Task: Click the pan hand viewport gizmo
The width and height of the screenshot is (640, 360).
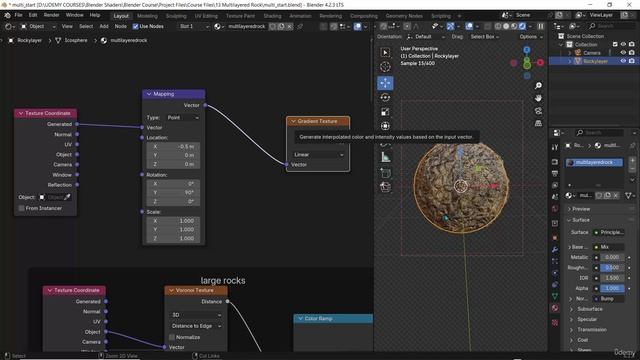Action: coord(538,98)
